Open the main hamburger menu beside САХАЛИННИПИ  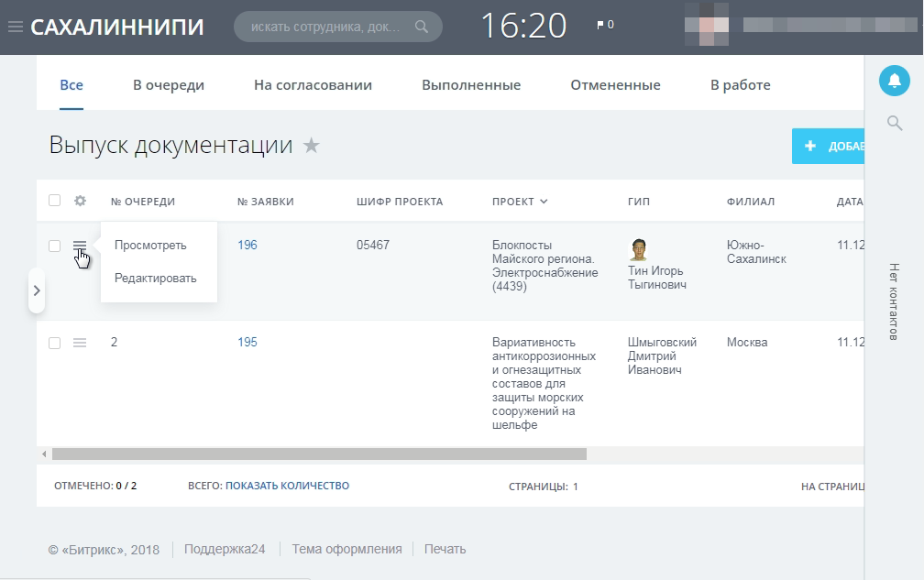(15, 27)
